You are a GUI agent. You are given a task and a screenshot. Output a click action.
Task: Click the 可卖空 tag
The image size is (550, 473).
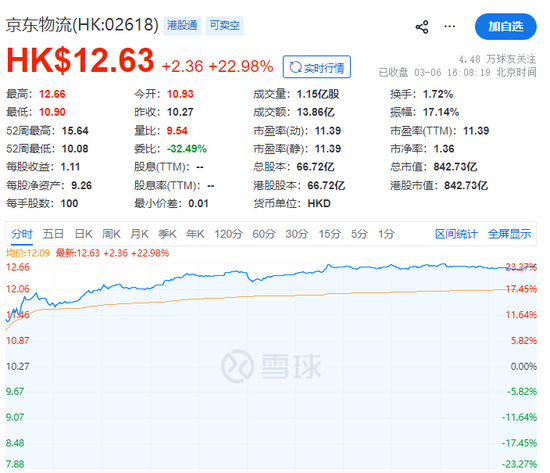click(224, 25)
